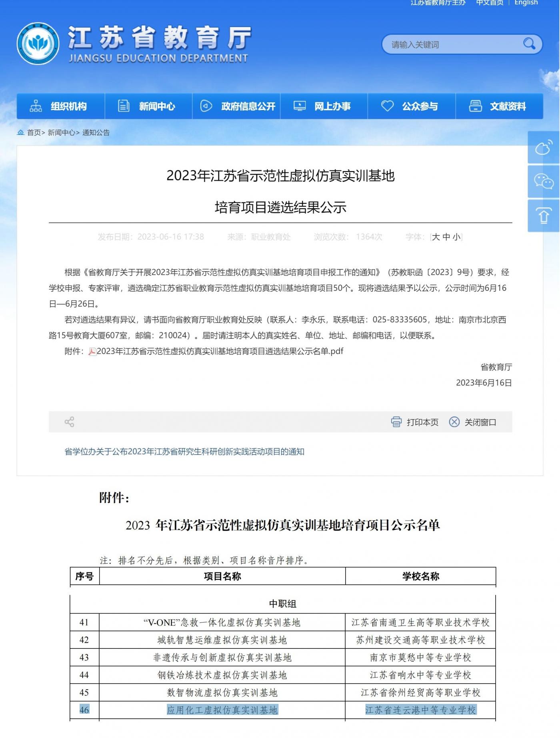Click the 新闻中心 document icon
This screenshot has height=738, width=560.
click(x=124, y=106)
